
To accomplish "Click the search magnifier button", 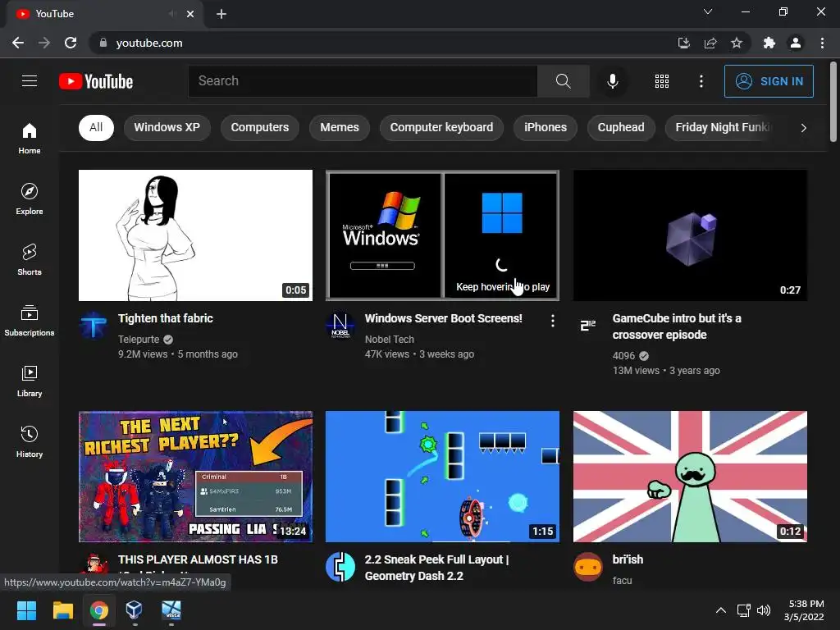I will (563, 81).
